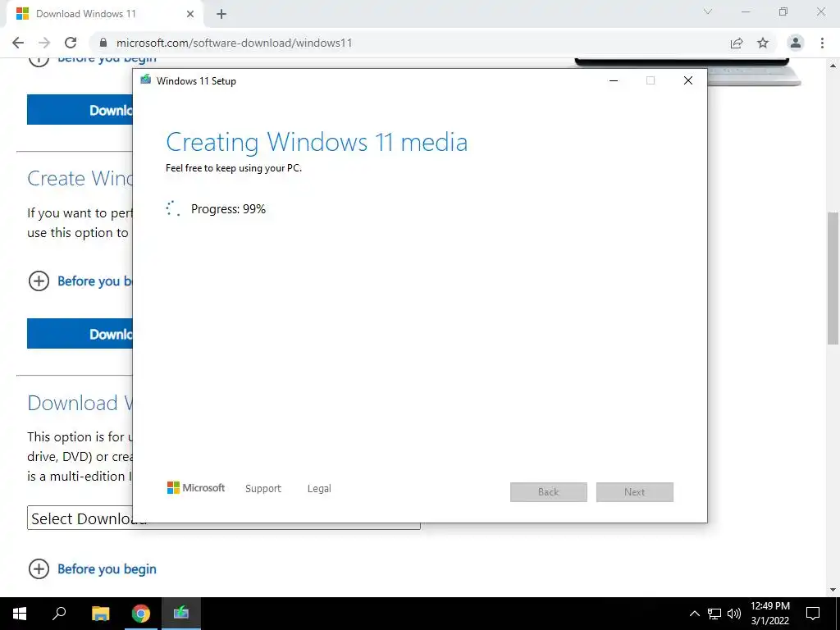This screenshot has width=840, height=630.
Task: Click the lower blue Download button on the page
Action: click(x=80, y=334)
